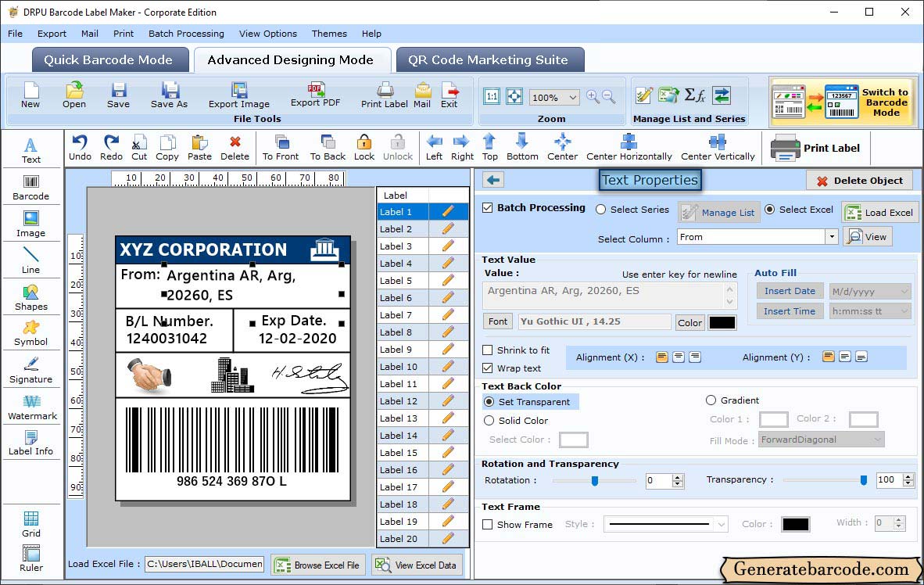Open the Select Column dropdown
The image size is (924, 585).
click(832, 237)
